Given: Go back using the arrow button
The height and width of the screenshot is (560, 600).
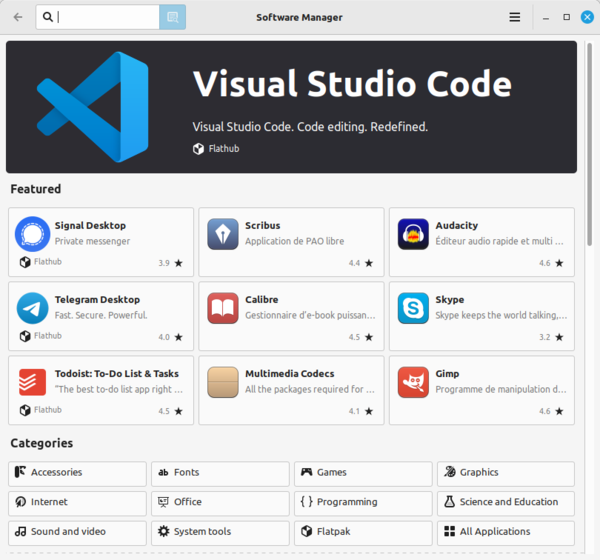Looking at the screenshot, I should [17, 17].
